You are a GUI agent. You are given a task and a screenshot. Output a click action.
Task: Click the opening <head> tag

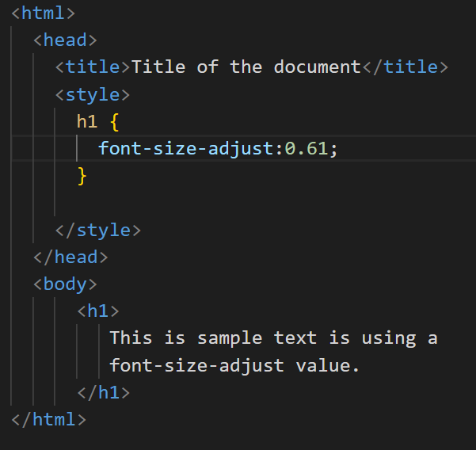click(x=65, y=40)
